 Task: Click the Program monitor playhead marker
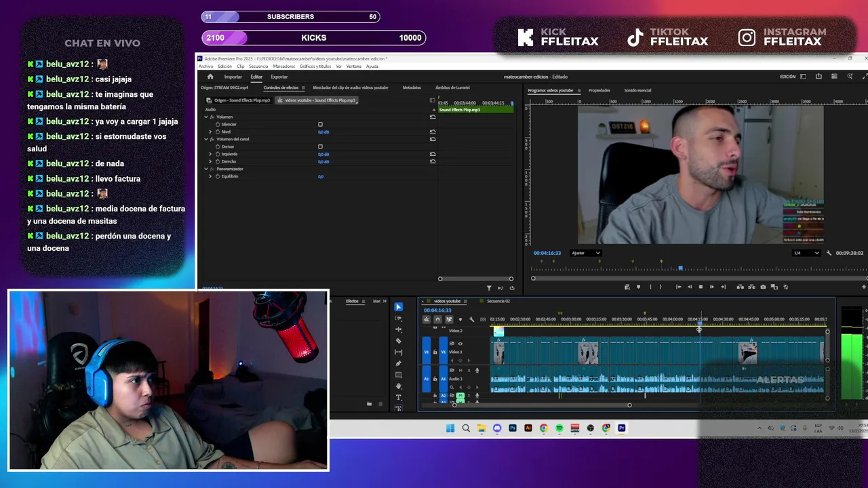pyautogui.click(x=680, y=268)
